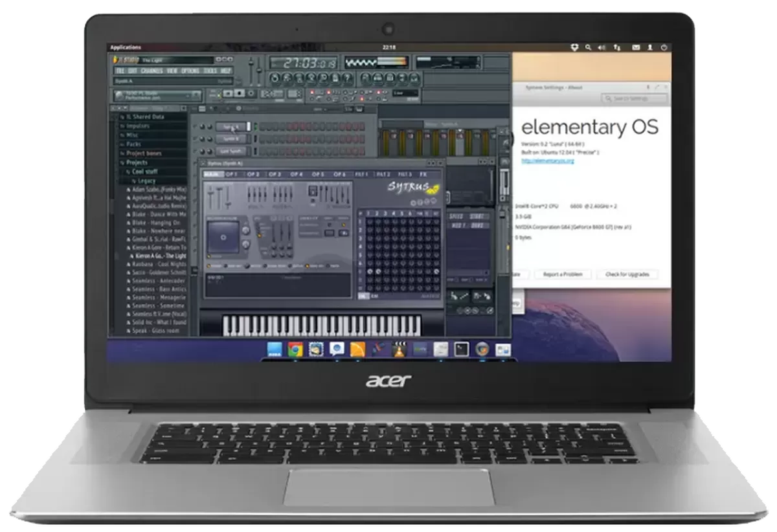This screenshot has height=532, width=777.
Task: Click a key on the Sytrus piano keyboard
Action: click(x=321, y=326)
